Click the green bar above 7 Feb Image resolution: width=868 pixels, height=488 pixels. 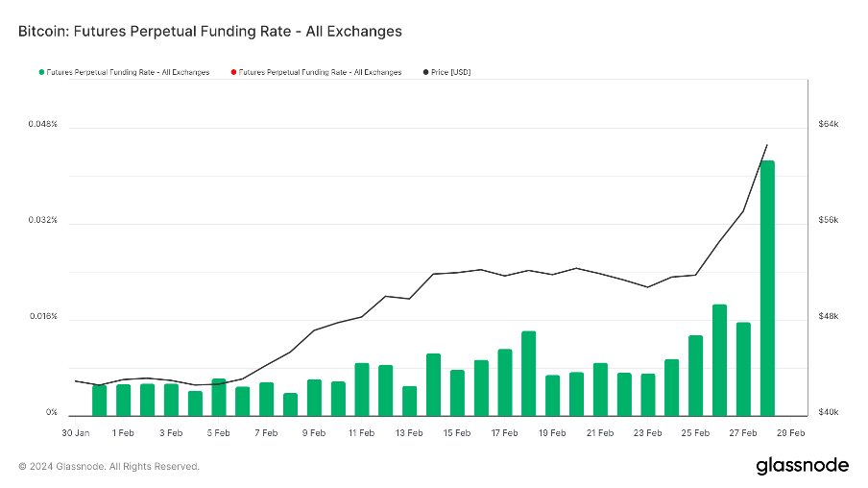click(x=266, y=399)
